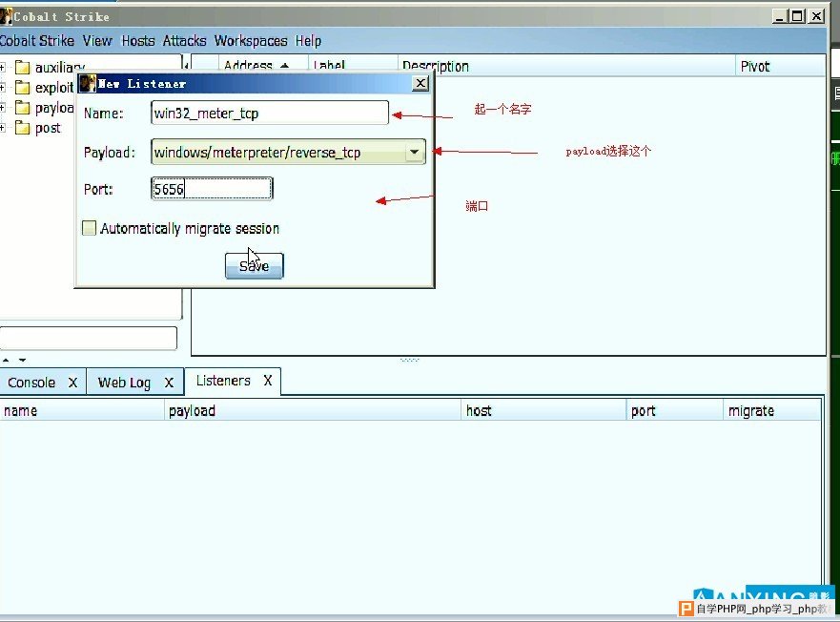Expand the exploit tree node
840x622 pixels.
pyautogui.click(x=3, y=88)
